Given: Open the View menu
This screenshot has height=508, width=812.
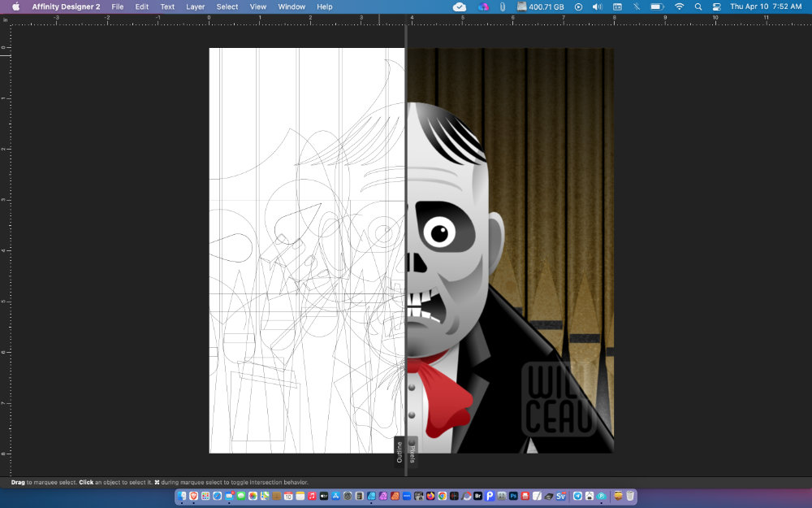Looking at the screenshot, I should (x=258, y=7).
